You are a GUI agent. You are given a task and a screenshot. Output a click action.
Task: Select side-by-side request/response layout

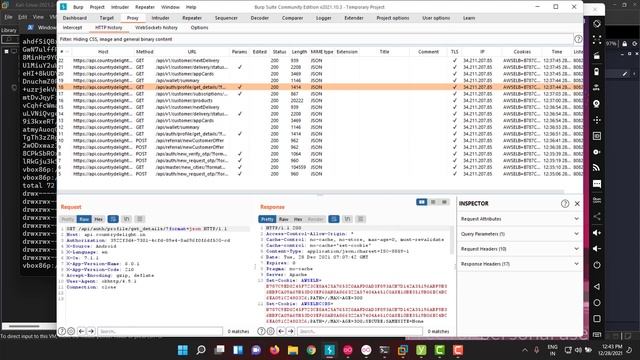pos(422,202)
